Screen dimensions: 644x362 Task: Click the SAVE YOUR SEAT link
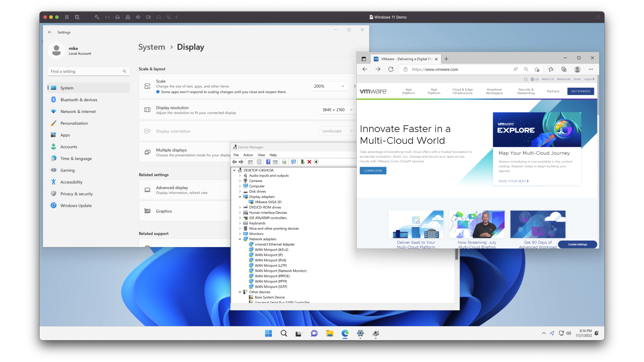coord(514,181)
